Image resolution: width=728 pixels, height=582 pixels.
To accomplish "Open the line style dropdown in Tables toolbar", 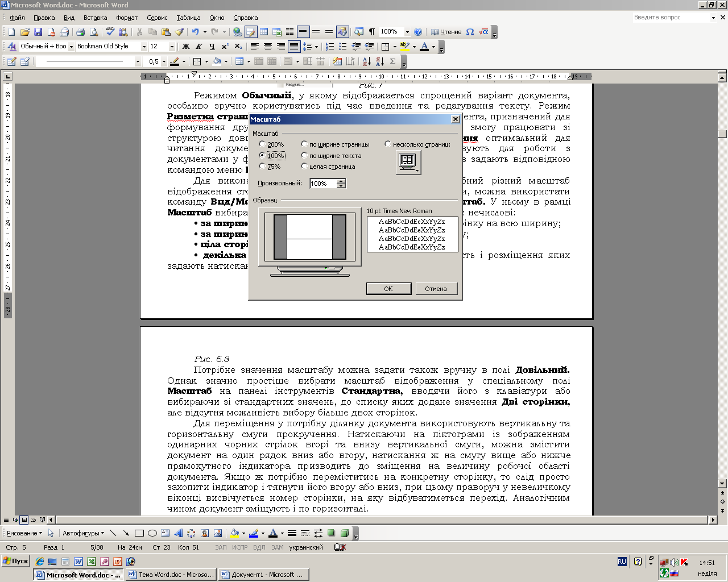I will (138, 61).
